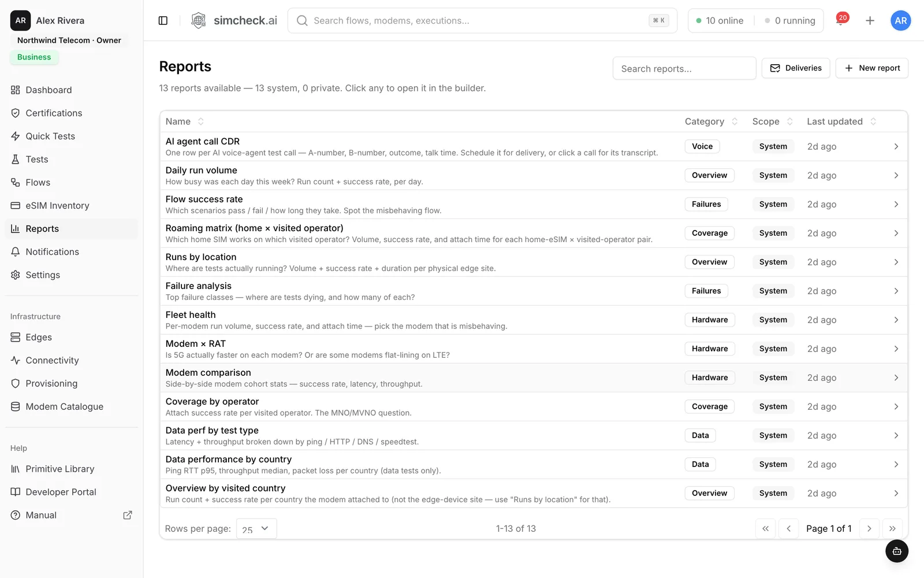Open the Manual external link icon
The width and height of the screenshot is (924, 578).
[128, 515]
